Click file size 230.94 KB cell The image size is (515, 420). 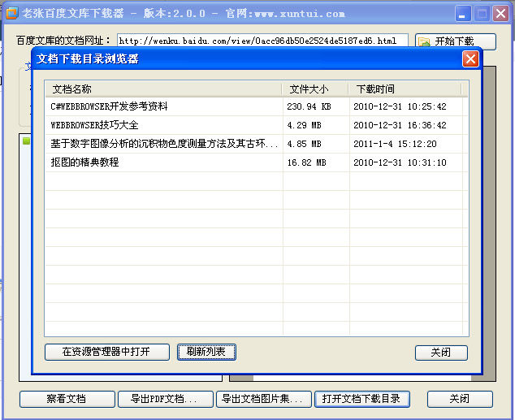point(316,106)
